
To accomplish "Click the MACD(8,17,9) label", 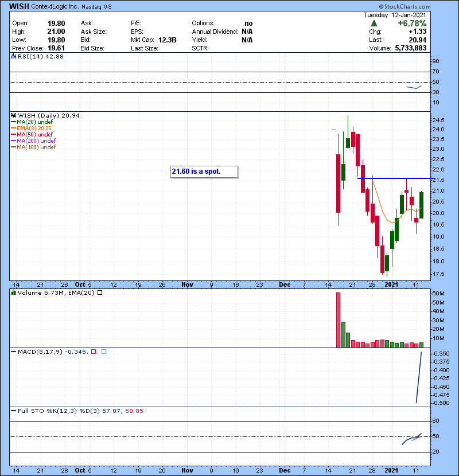I will click(x=40, y=352).
